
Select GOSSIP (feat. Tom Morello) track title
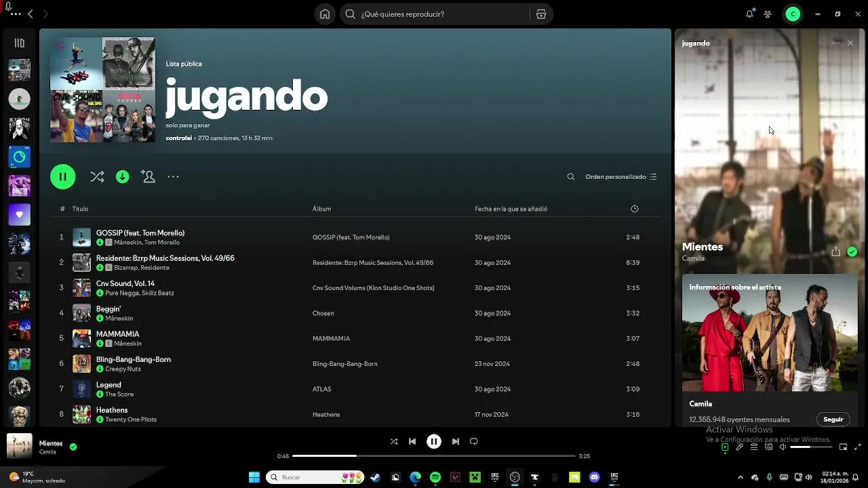[140, 232]
